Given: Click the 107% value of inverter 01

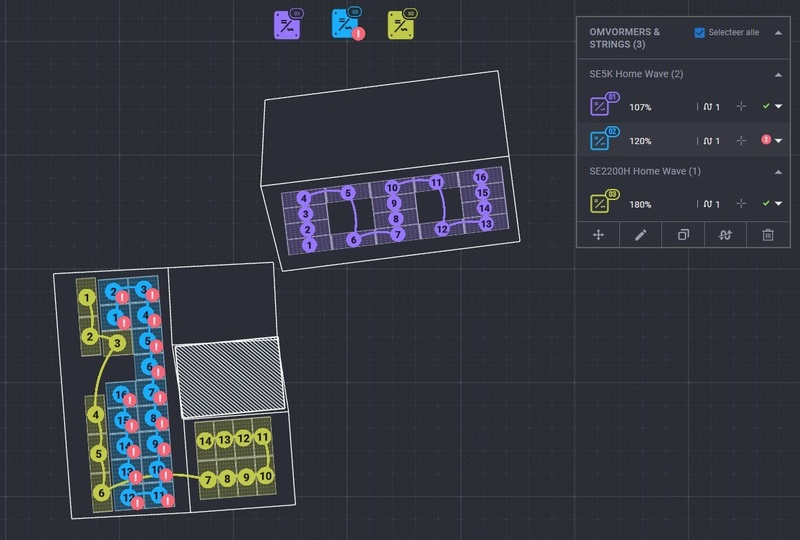Looking at the screenshot, I should (x=640, y=107).
